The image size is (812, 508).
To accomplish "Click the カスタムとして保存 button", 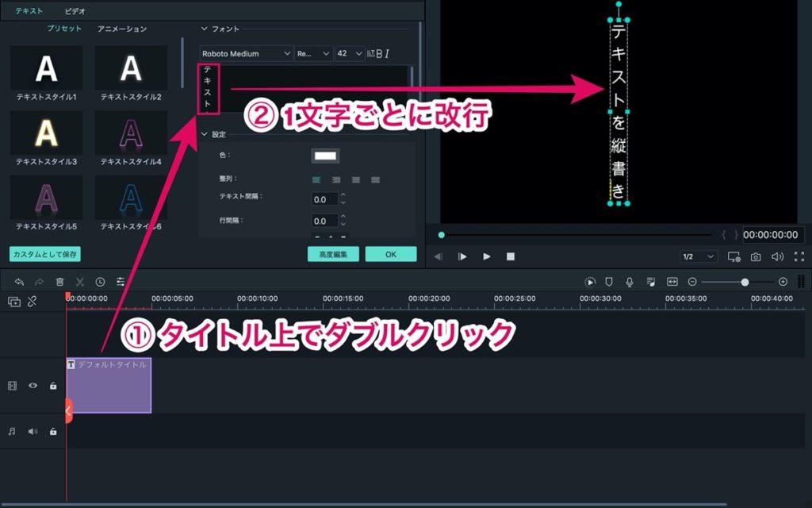I will pyautogui.click(x=45, y=254).
